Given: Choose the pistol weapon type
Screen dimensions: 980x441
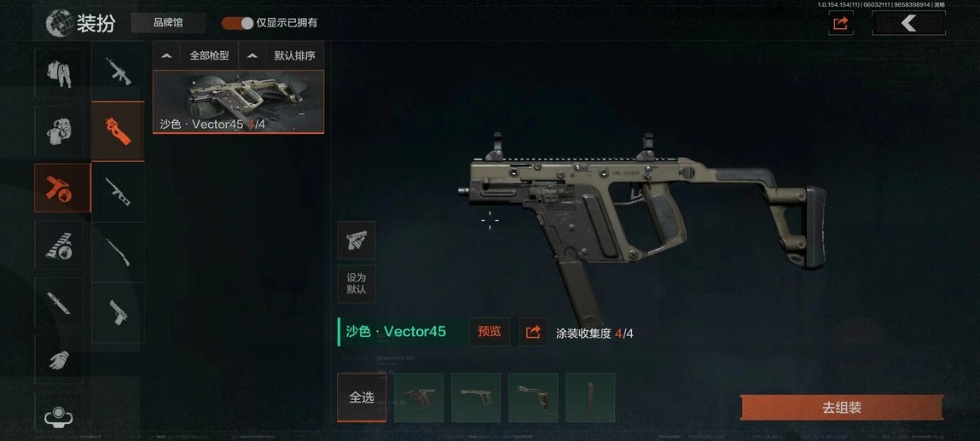Looking at the screenshot, I should (x=118, y=312).
